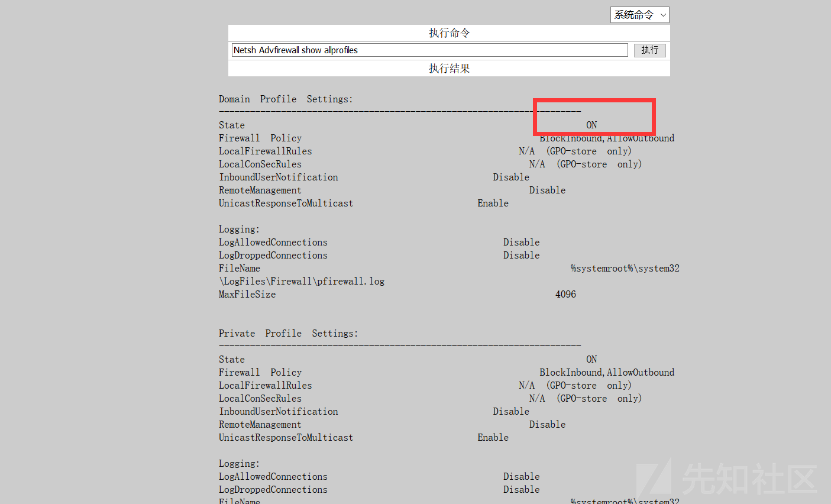
Task: Click "\LogFiles\Firewall\pfirewall.log" path text
Action: point(302,282)
